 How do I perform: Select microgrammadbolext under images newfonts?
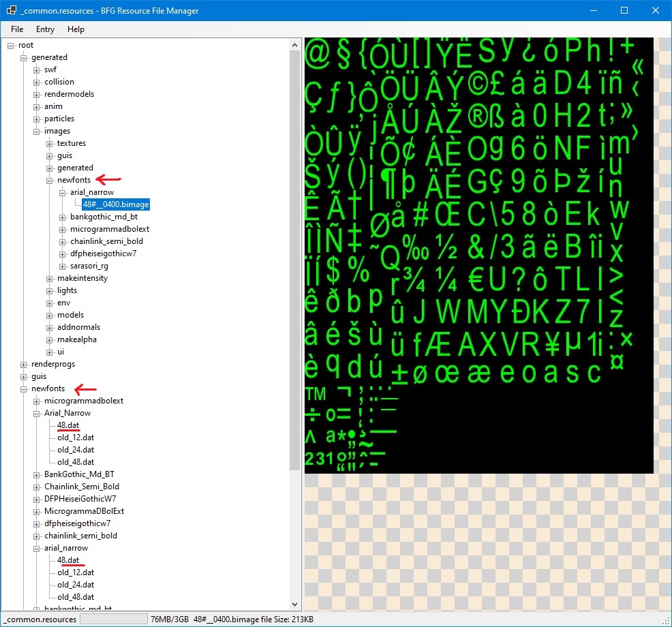[x=110, y=229]
